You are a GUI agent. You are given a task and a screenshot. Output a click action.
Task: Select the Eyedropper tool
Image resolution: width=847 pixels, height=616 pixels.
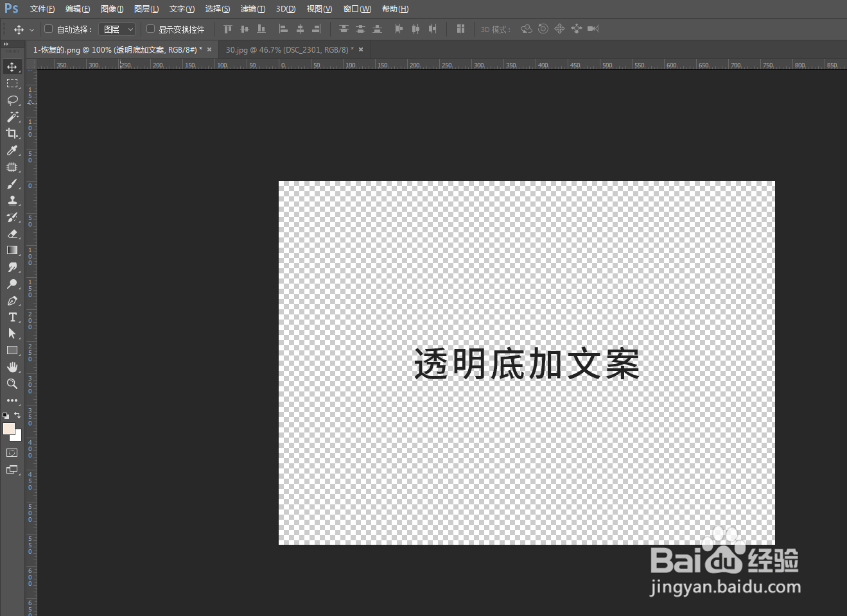(12, 150)
